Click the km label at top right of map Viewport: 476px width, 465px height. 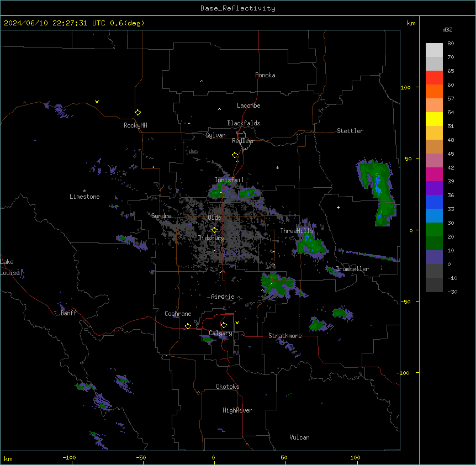pos(411,23)
